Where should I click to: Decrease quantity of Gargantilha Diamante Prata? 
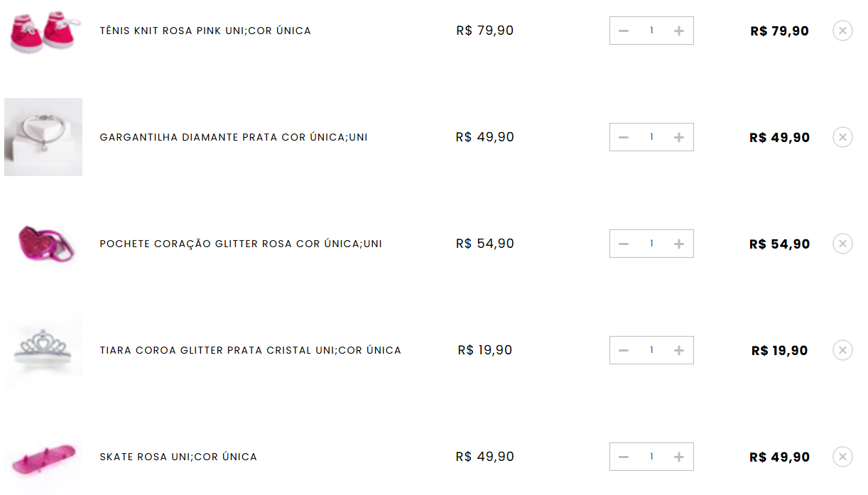pyautogui.click(x=624, y=137)
